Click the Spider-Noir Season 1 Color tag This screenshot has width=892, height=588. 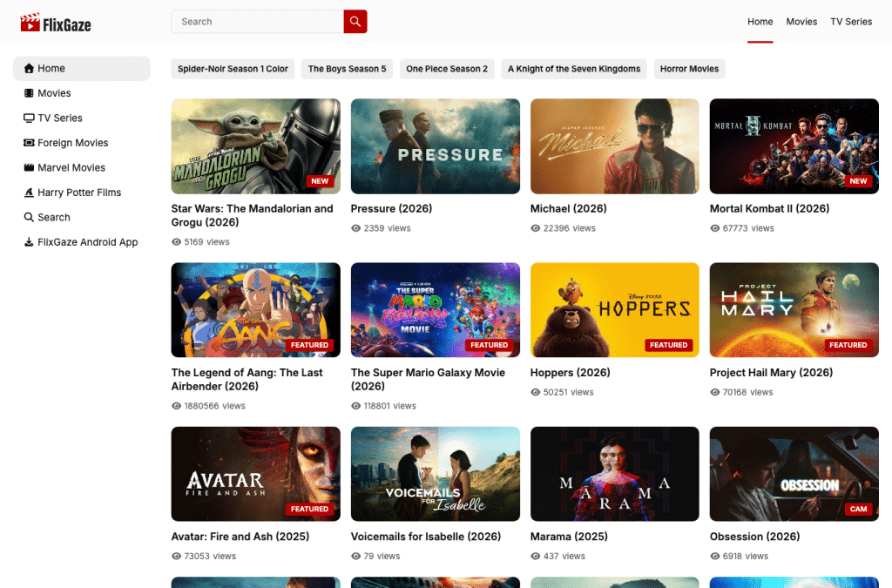[233, 69]
